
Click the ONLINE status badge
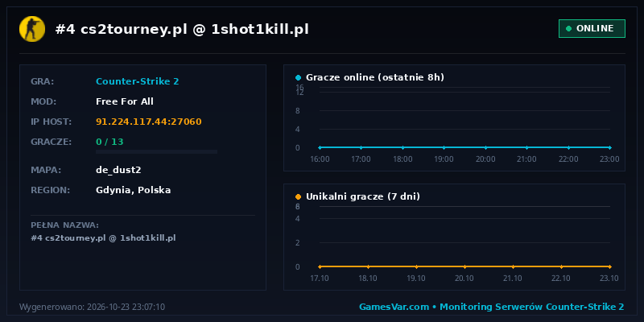(592, 28)
